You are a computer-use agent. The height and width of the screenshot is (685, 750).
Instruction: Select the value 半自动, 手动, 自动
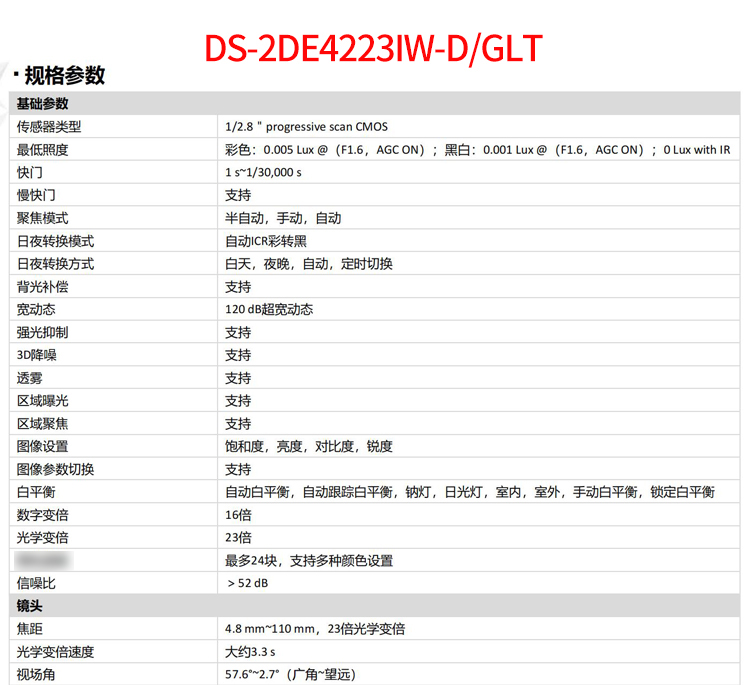[283, 218]
